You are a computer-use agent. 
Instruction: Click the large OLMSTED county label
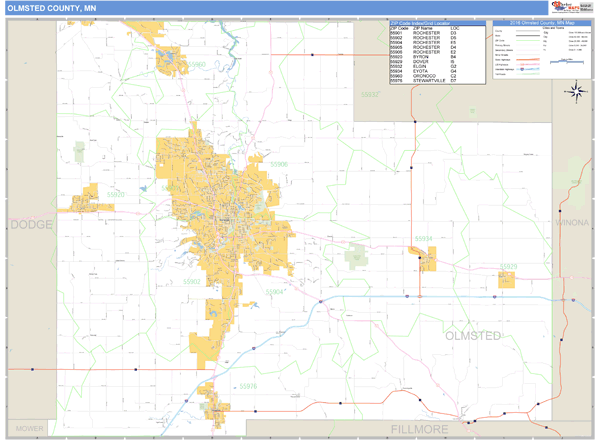coord(472,336)
